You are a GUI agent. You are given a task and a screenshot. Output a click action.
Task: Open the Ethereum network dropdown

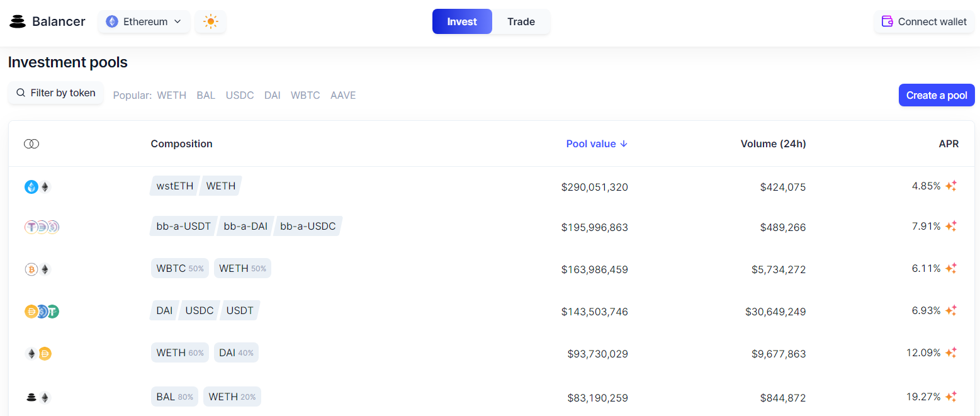[144, 21]
